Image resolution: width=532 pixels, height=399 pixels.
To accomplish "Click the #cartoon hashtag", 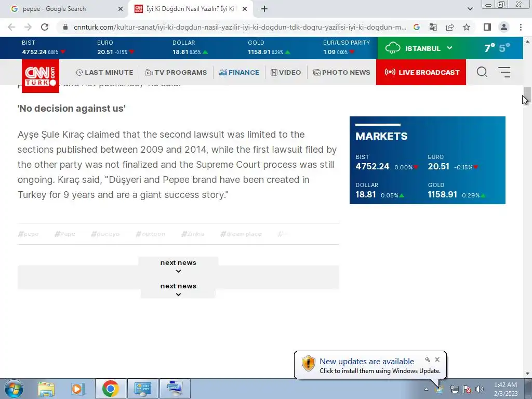I will point(150,234).
